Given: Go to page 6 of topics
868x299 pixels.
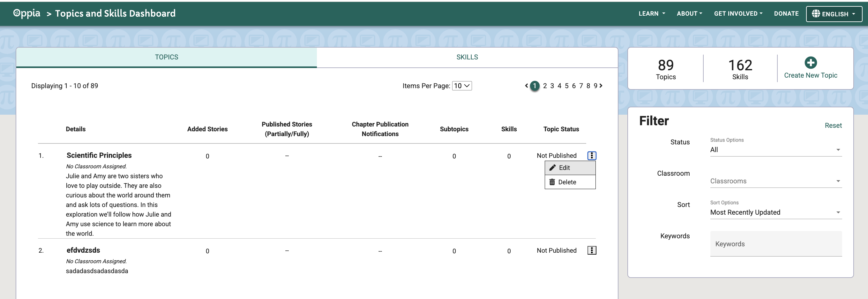Looking at the screenshot, I should click(x=574, y=86).
